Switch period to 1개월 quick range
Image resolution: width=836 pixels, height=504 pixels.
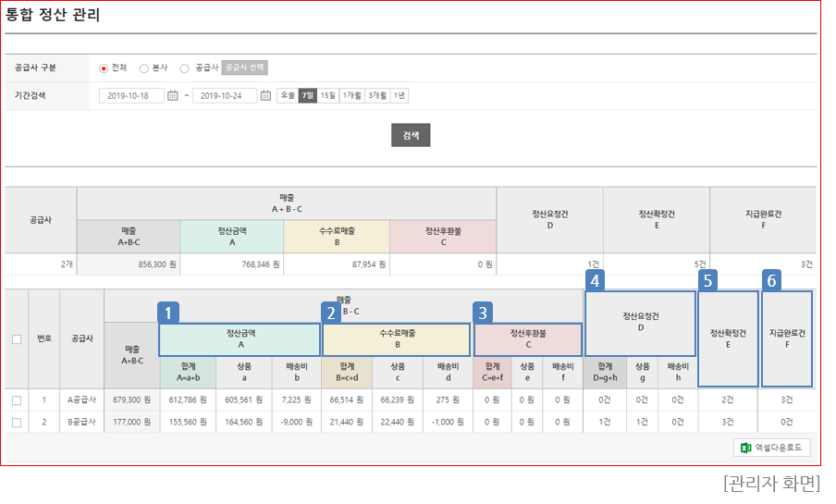[351, 95]
